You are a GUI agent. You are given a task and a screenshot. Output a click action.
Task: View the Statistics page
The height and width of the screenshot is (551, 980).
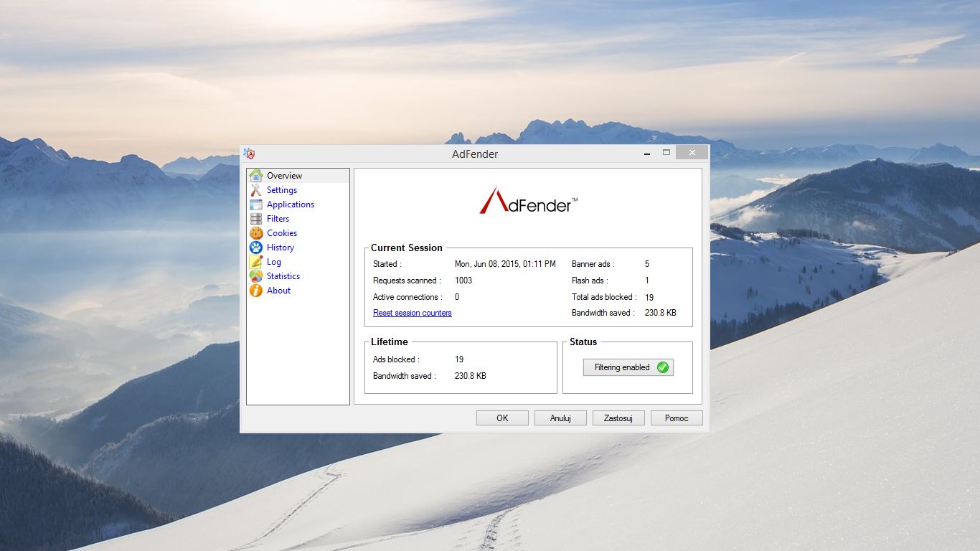coord(283,276)
